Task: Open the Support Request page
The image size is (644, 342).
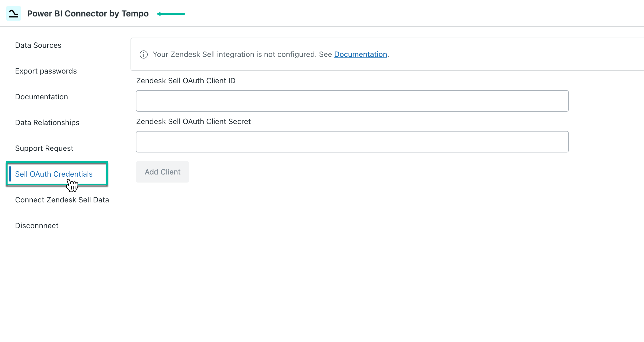Action: [44, 148]
